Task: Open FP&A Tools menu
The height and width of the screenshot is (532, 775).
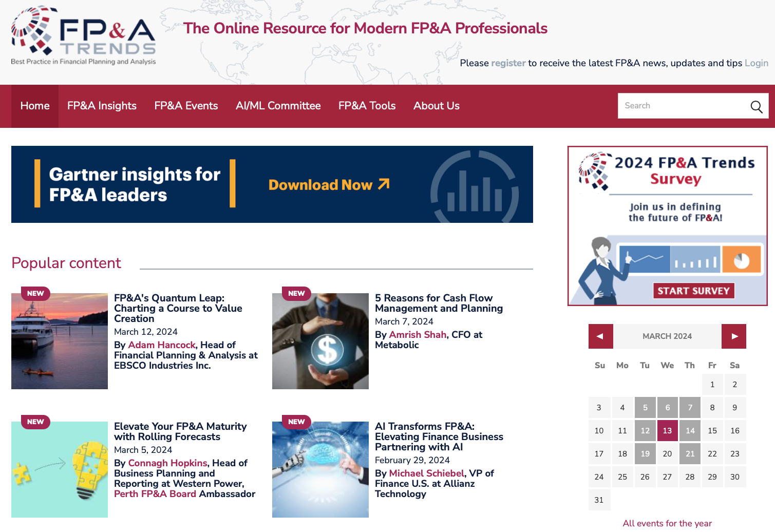Action: point(367,106)
